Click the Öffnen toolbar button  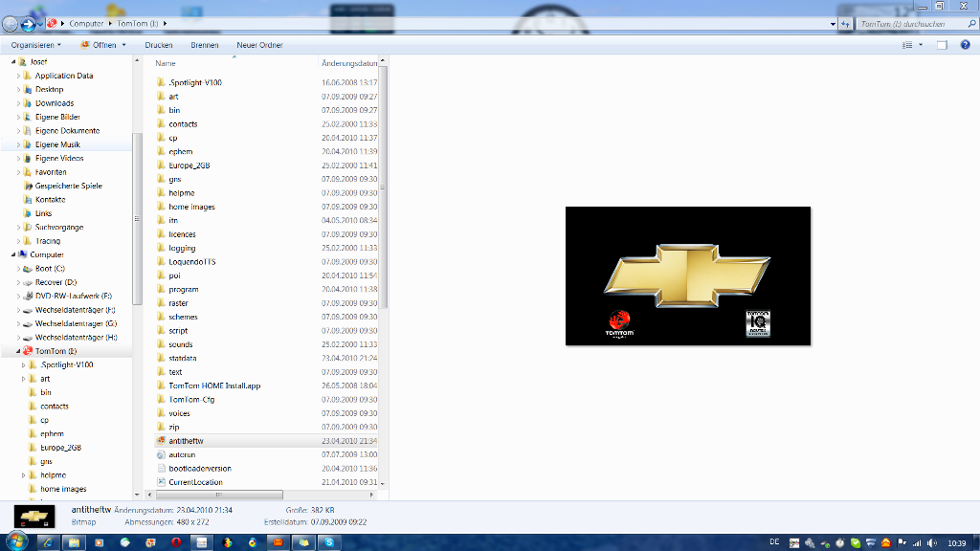click(x=99, y=45)
